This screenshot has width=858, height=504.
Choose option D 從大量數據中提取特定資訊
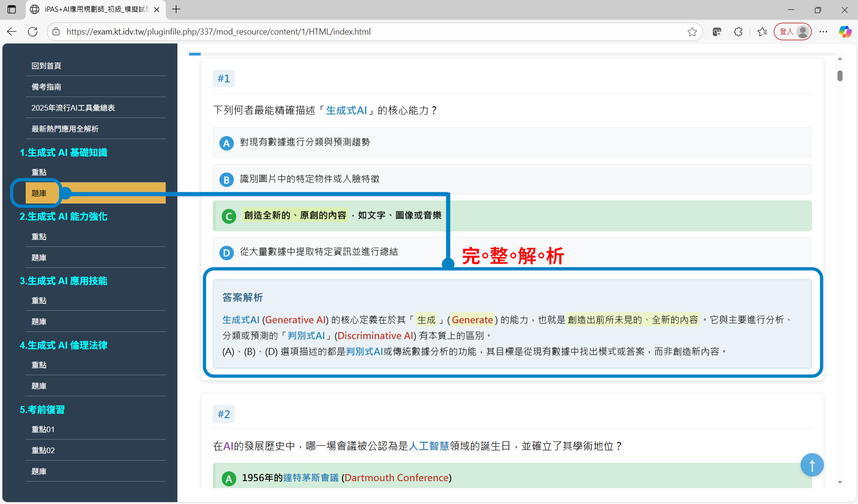(512, 252)
